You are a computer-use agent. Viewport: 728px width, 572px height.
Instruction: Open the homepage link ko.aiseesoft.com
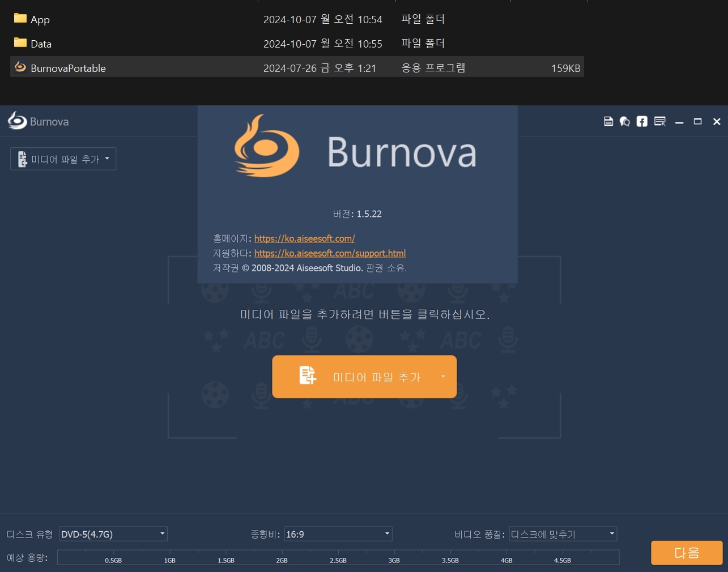[305, 238]
